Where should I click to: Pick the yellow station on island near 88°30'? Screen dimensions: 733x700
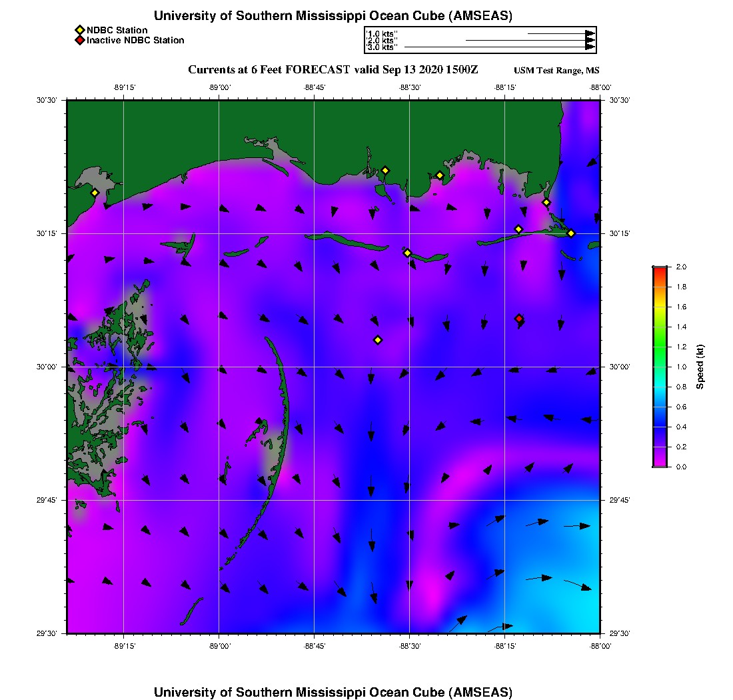407,253
